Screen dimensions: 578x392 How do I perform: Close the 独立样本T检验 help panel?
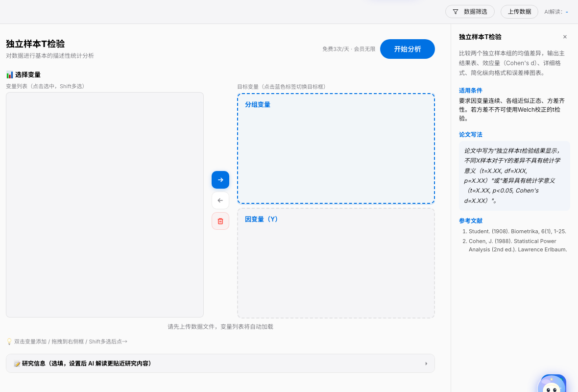point(565,36)
